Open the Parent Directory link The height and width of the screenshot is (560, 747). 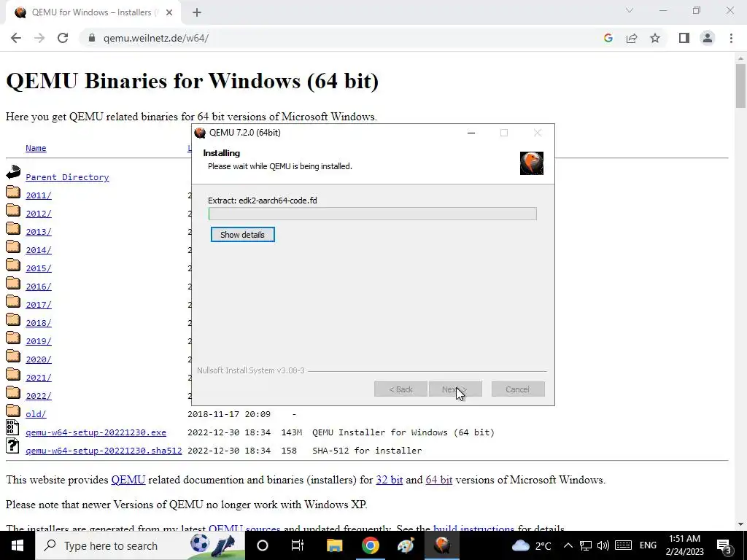click(x=67, y=177)
